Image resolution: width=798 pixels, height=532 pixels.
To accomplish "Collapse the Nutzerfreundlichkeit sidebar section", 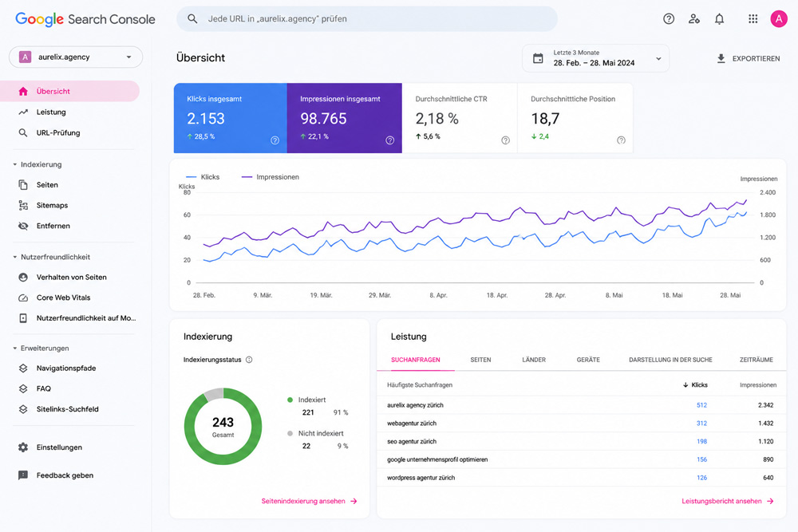I will tap(51, 257).
